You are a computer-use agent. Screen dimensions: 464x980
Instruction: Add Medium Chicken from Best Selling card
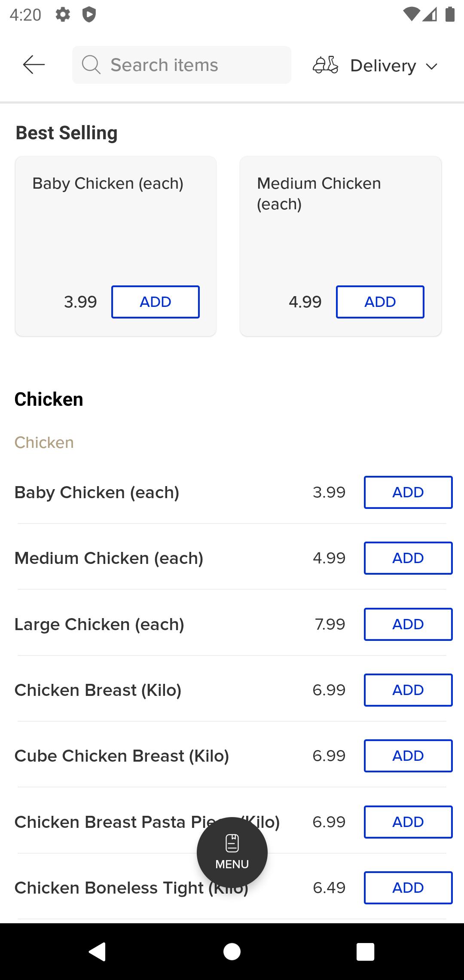(380, 302)
